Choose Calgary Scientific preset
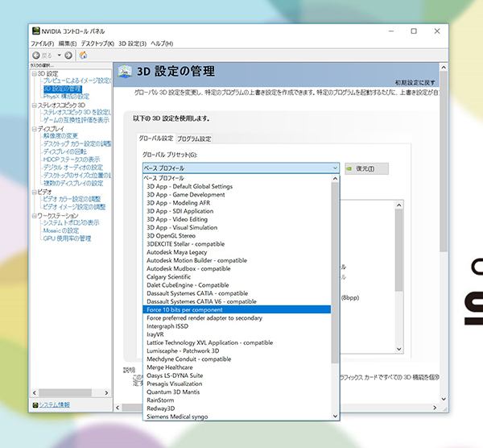This screenshot has width=483, height=448. 237,277
